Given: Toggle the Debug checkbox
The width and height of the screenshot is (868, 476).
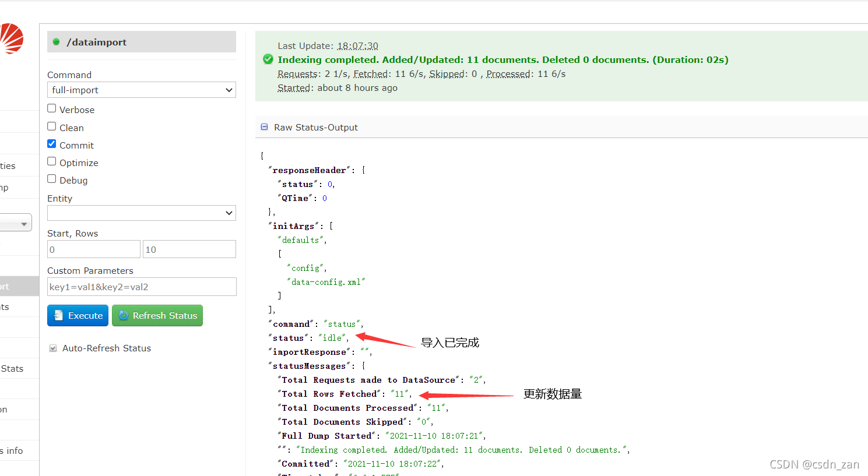Looking at the screenshot, I should (52, 179).
